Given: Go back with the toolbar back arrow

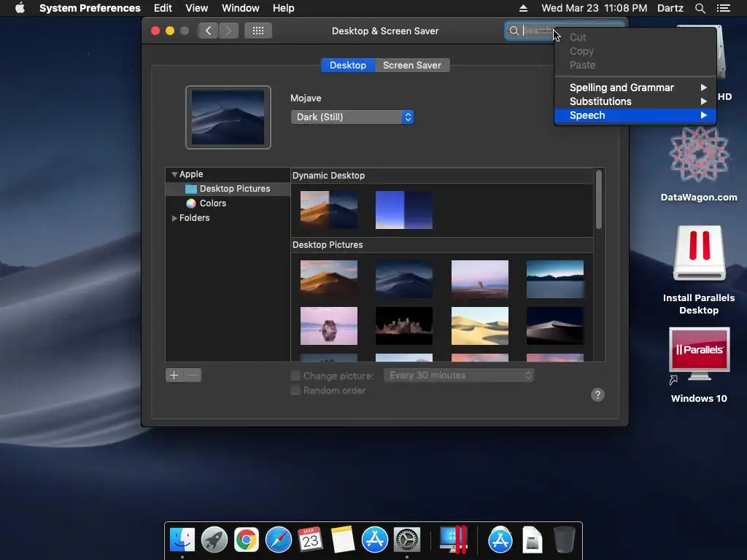Looking at the screenshot, I should 208,31.
